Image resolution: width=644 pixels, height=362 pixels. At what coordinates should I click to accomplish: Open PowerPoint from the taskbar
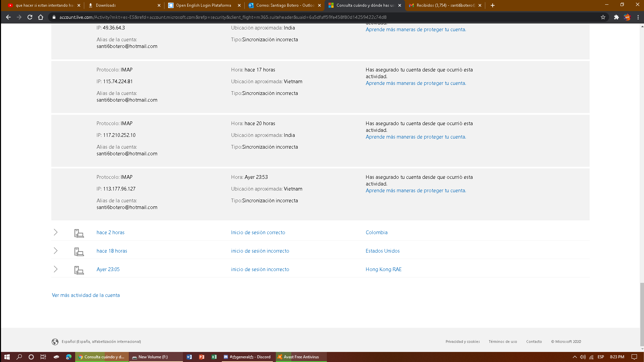tap(202, 357)
